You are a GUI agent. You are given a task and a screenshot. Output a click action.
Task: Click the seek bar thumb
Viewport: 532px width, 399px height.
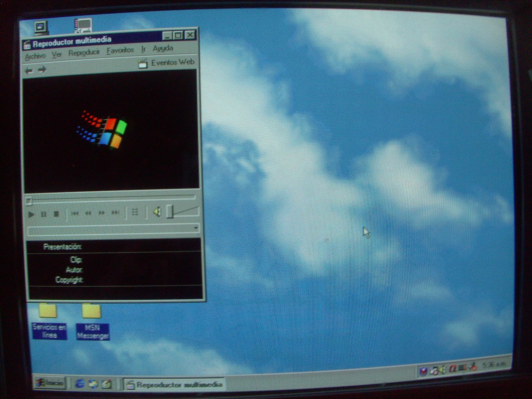tap(29, 201)
